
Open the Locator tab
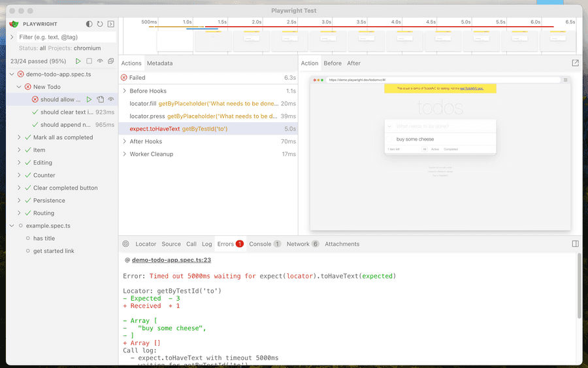(x=146, y=244)
